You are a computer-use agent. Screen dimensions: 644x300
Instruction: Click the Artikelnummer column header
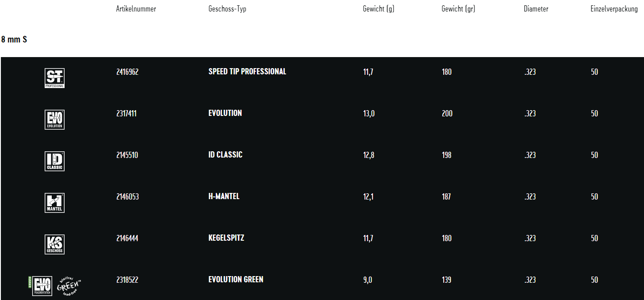[136, 9]
